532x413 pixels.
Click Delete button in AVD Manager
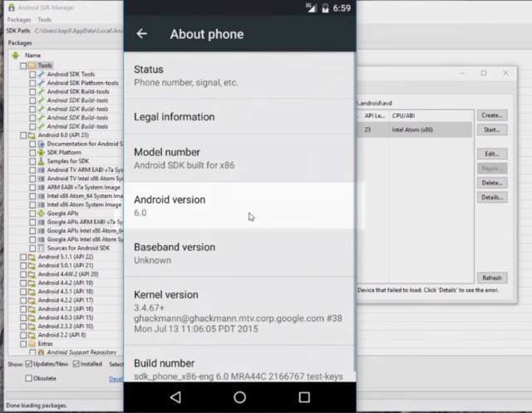tap(492, 183)
